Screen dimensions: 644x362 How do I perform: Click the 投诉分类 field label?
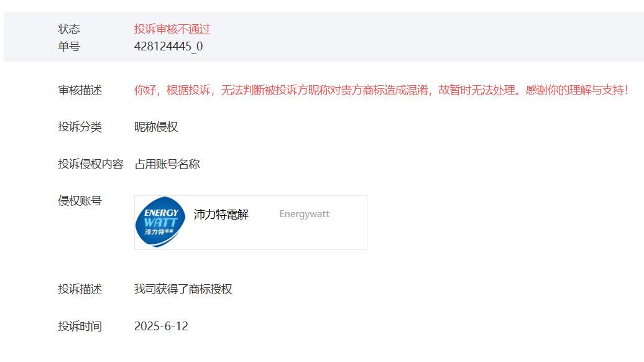pyautogui.click(x=80, y=127)
